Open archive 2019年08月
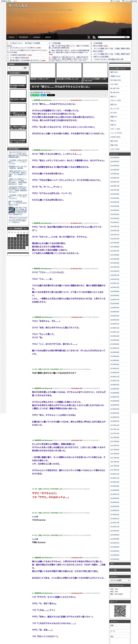Image resolution: width=138 pixels, height=644 pixels. [115, 344]
